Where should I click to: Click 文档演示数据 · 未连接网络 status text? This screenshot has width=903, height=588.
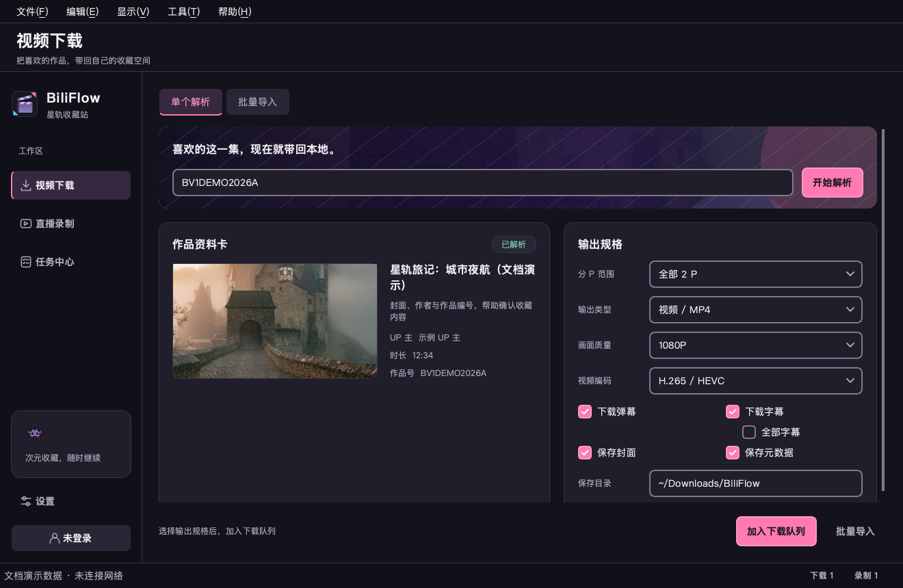click(64, 576)
